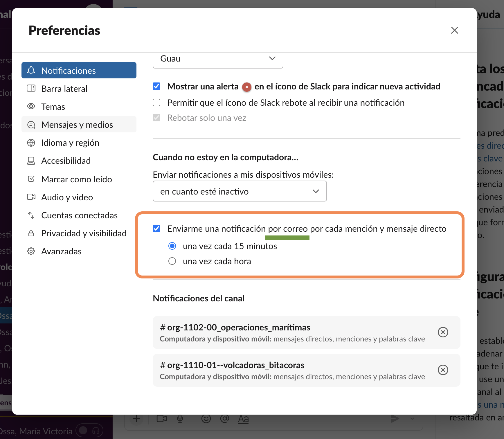The image size is (504, 439).
Task: Select 'una vez cada hora' radio option
Action: (x=172, y=261)
